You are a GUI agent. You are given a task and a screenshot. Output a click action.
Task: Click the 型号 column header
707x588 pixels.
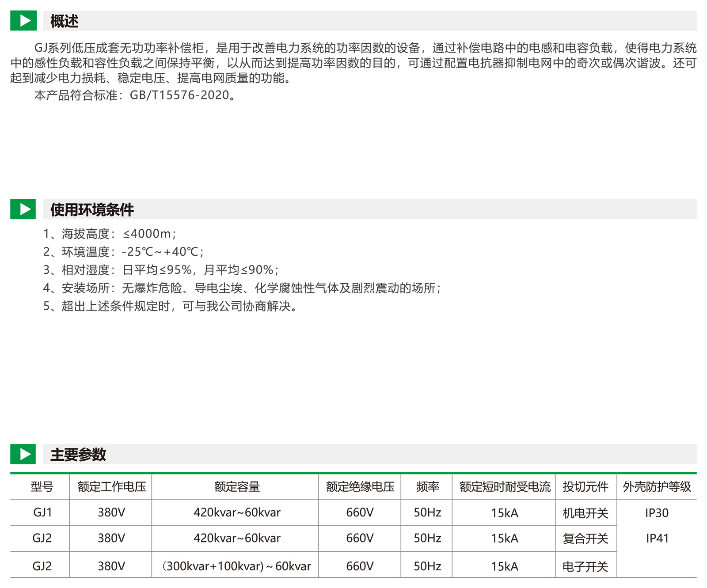pos(42,486)
